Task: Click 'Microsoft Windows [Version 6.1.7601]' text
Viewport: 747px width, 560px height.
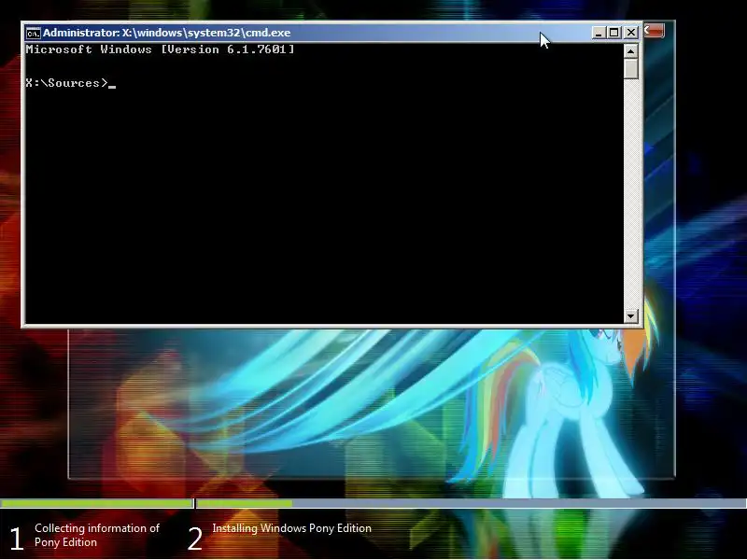Action: 160,49
